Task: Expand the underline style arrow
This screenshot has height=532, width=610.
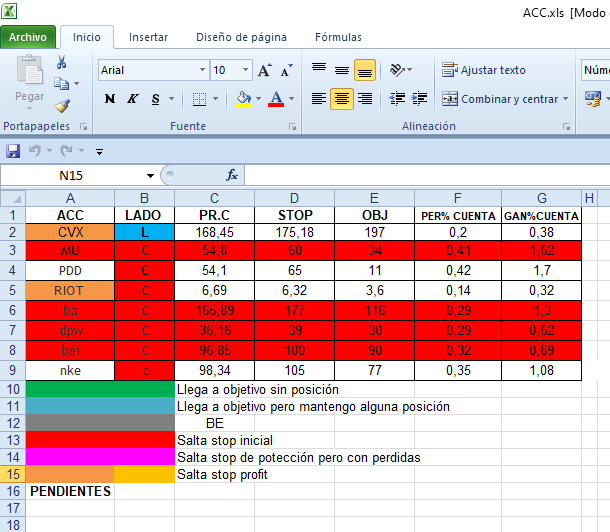Action: pyautogui.click(x=171, y=99)
